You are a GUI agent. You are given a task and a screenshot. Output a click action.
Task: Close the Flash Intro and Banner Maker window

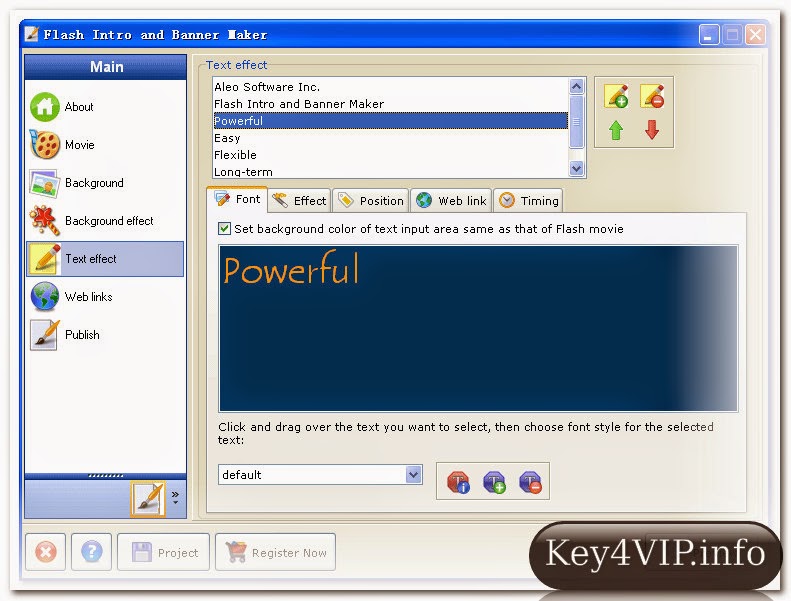point(755,35)
